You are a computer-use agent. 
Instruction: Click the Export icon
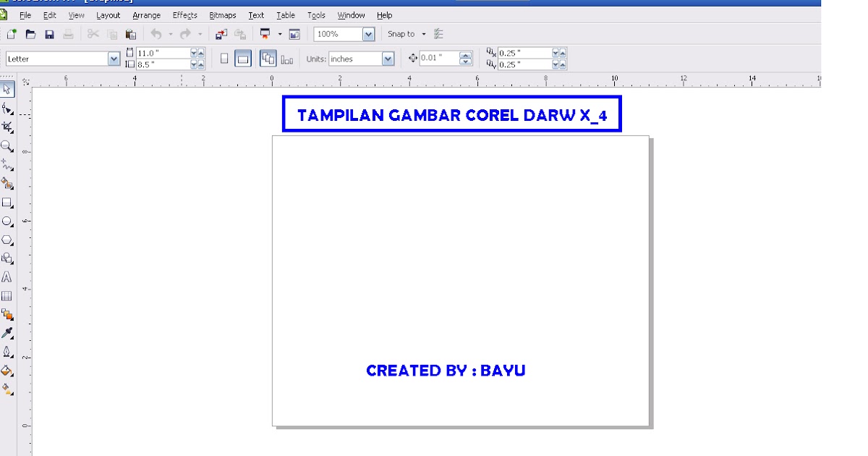(x=240, y=34)
